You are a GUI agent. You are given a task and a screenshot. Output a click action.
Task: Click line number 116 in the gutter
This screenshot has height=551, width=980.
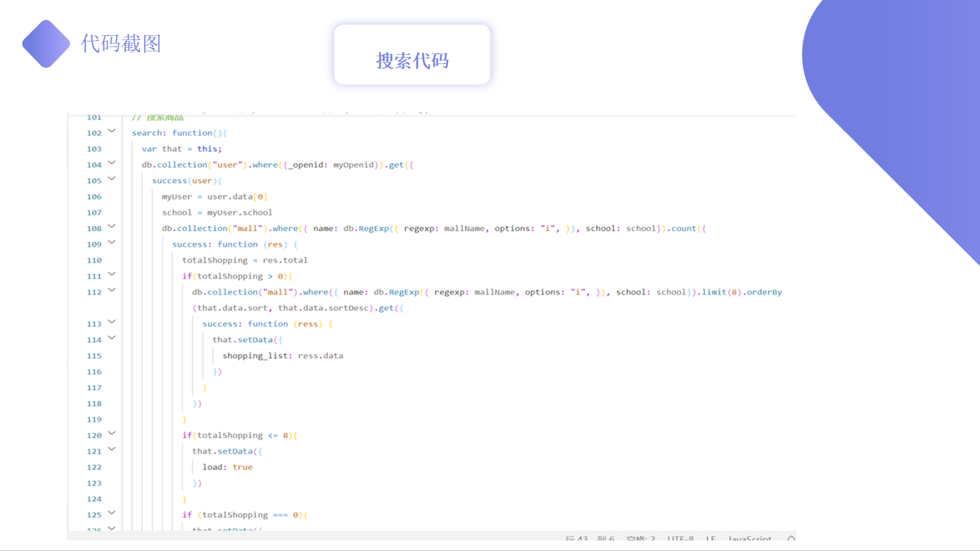[94, 372]
